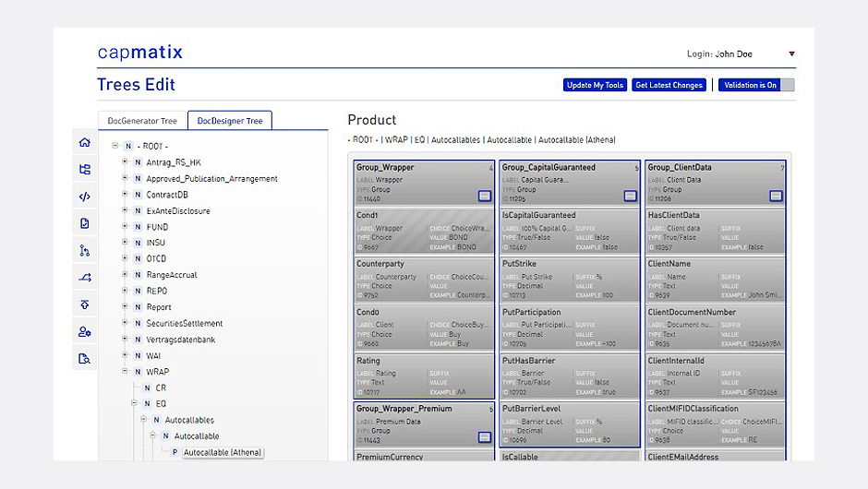868x489 pixels.
Task: Select ExAnteDisclosure in the tree
Action: click(178, 210)
